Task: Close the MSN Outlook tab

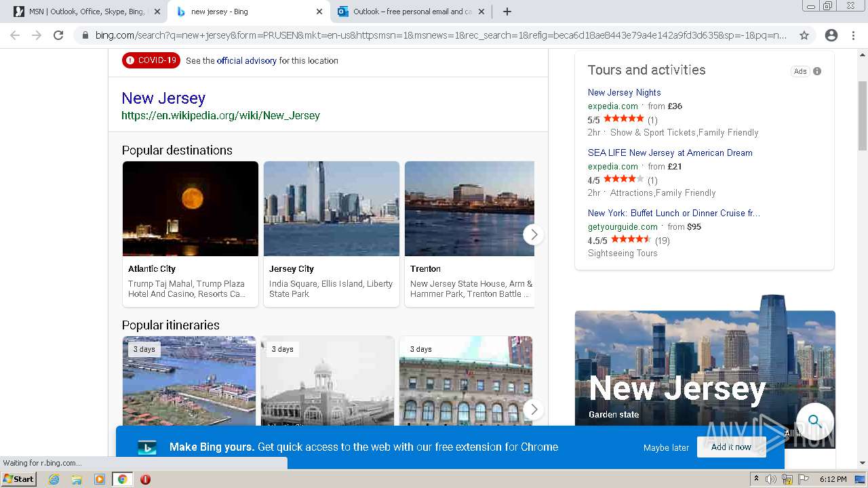Action: coord(157,12)
